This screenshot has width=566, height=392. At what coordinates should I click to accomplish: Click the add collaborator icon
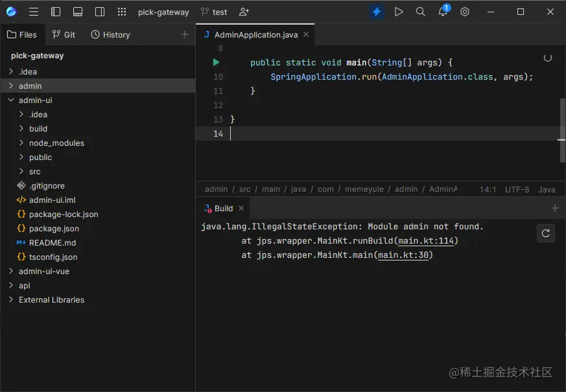point(244,12)
